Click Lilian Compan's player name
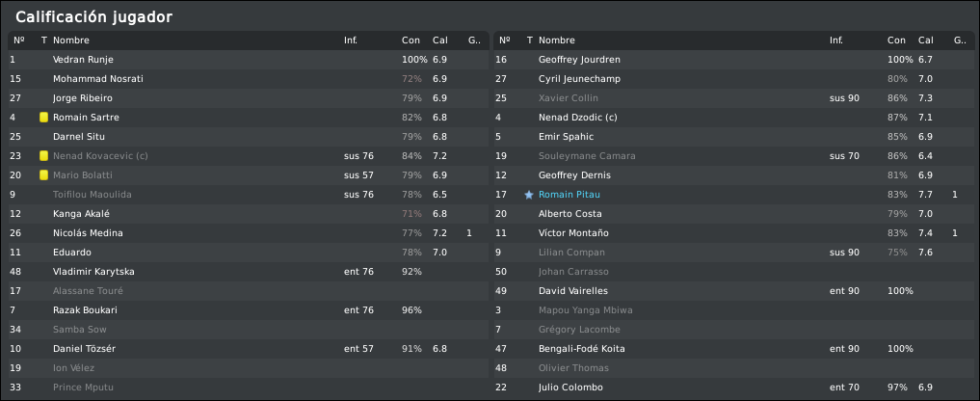The height and width of the screenshot is (401, 980). point(572,253)
